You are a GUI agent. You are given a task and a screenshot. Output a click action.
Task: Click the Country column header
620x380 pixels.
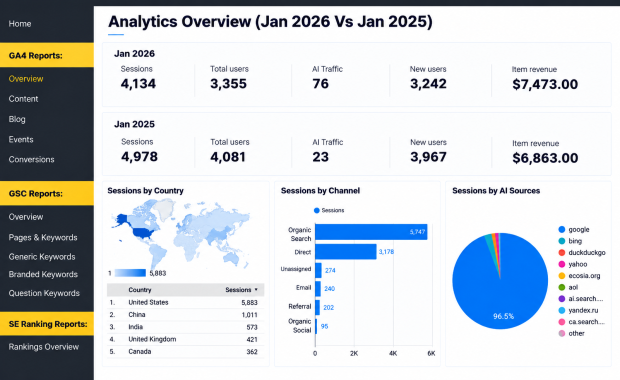pyautogui.click(x=140, y=290)
